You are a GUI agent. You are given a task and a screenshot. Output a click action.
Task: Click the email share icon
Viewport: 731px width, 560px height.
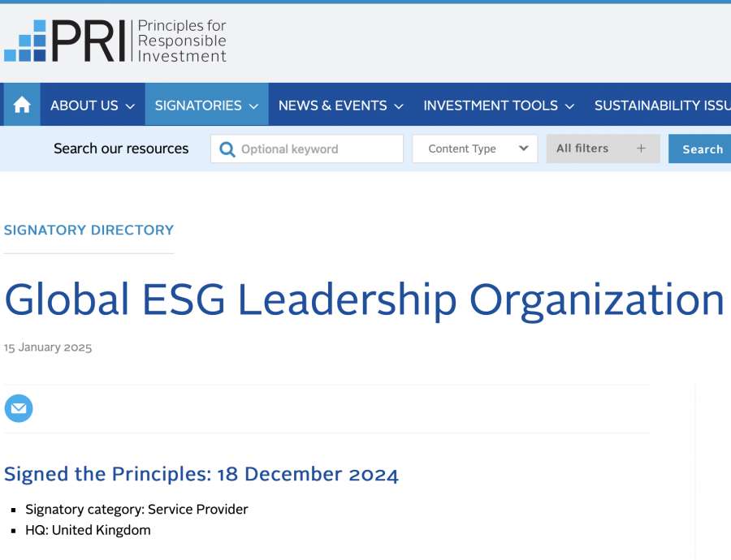pyautogui.click(x=19, y=408)
